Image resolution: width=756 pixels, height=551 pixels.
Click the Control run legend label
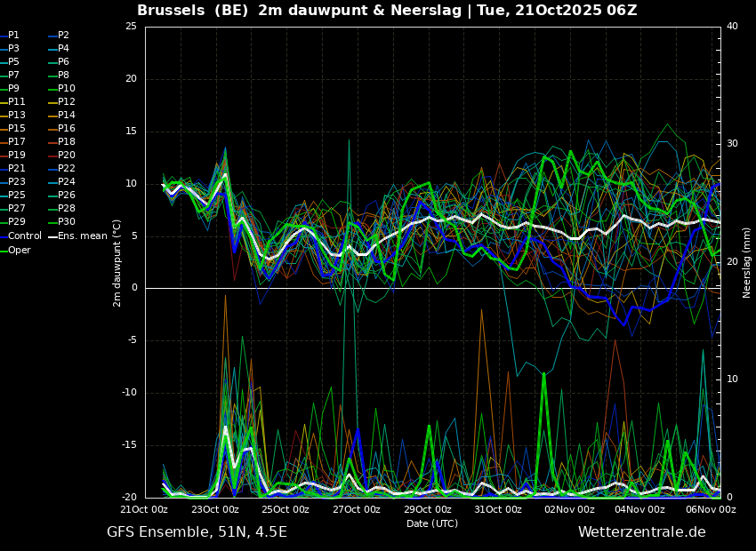(25, 236)
